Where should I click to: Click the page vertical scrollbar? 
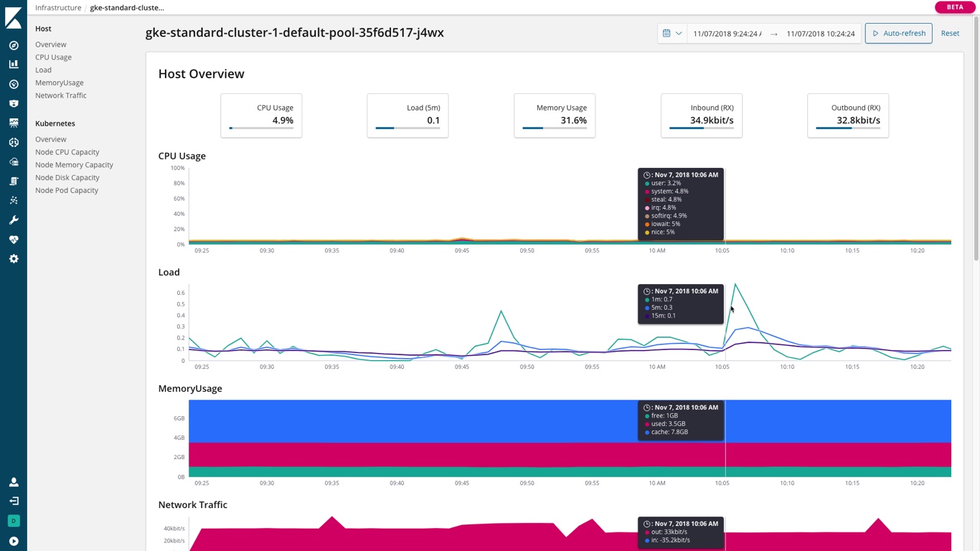click(x=976, y=143)
